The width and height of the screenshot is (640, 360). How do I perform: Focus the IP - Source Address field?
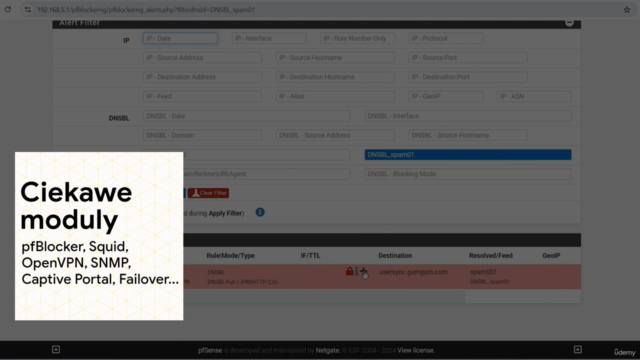pos(202,58)
